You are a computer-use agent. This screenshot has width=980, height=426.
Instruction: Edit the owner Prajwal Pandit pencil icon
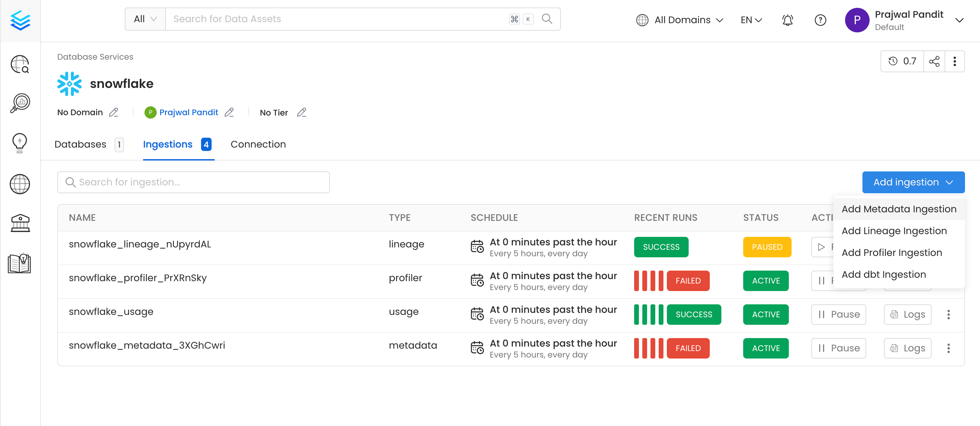pyautogui.click(x=229, y=112)
